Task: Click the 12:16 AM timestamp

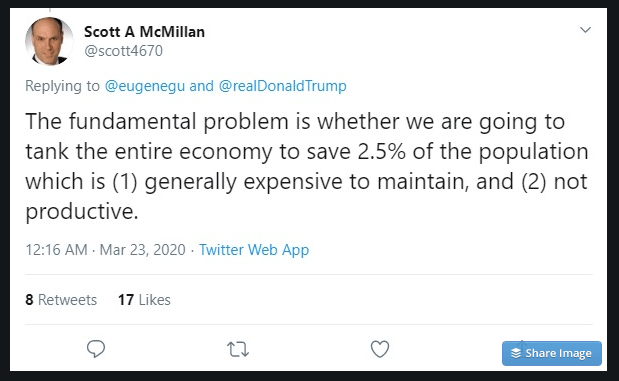Action: click(x=56, y=250)
